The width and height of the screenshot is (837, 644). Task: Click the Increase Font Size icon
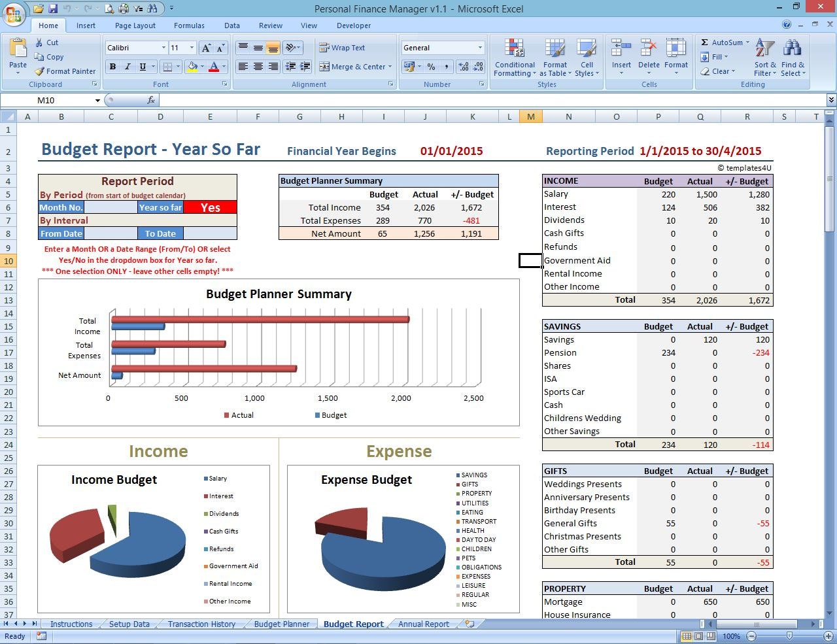click(x=206, y=48)
